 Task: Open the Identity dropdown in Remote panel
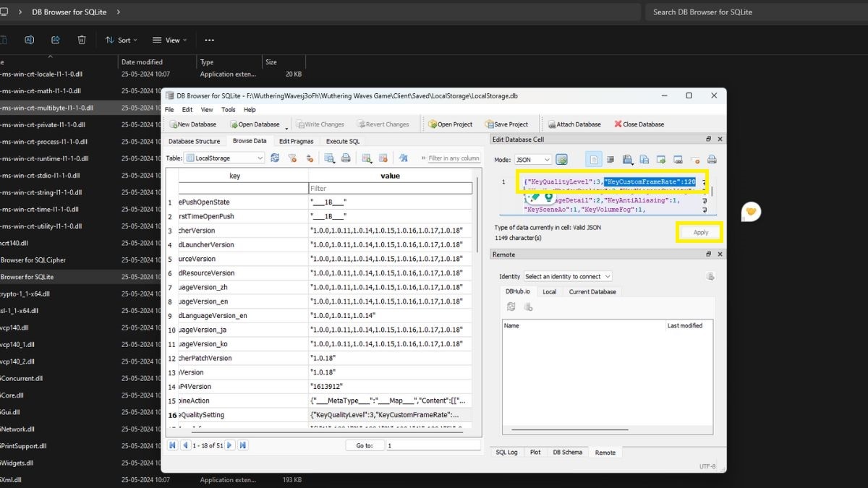[x=568, y=276]
